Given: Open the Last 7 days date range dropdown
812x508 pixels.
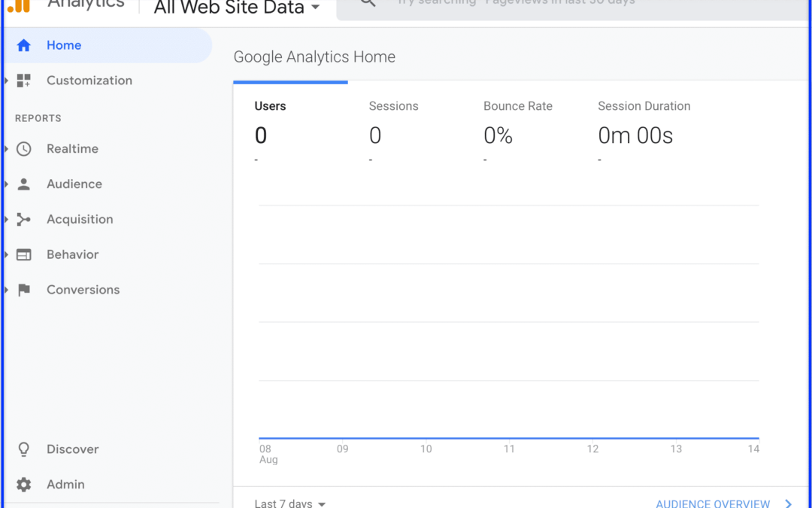Looking at the screenshot, I should coord(290,503).
